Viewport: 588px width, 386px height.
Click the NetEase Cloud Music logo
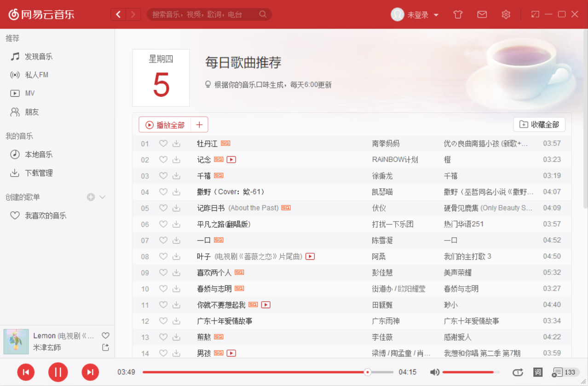41,14
